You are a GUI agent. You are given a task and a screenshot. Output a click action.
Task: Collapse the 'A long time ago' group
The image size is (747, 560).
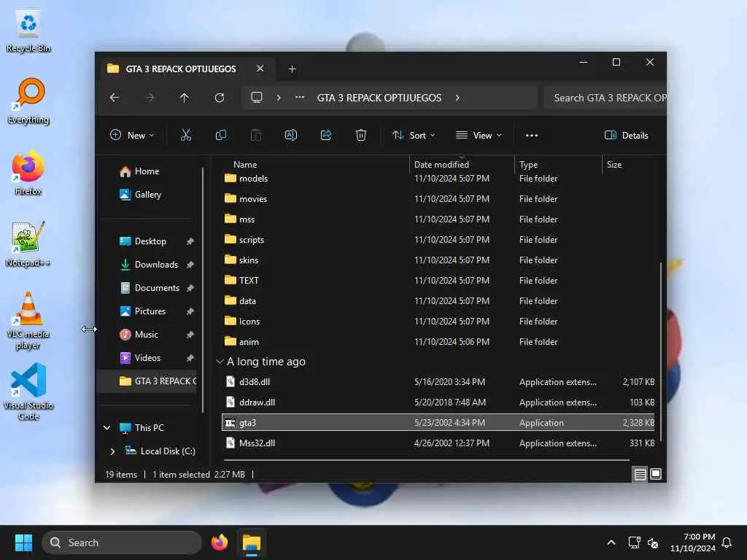coord(220,362)
